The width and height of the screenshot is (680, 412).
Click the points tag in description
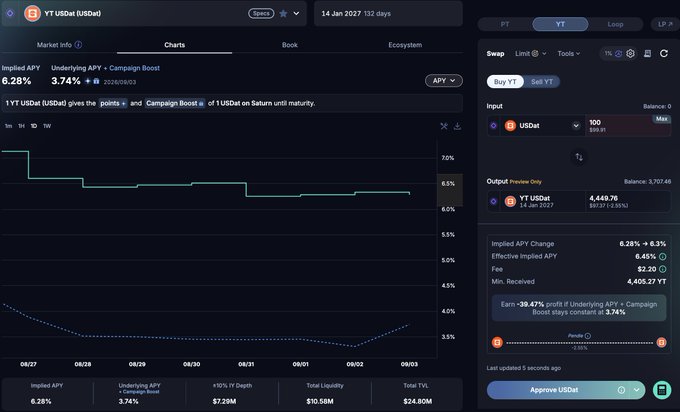point(113,103)
